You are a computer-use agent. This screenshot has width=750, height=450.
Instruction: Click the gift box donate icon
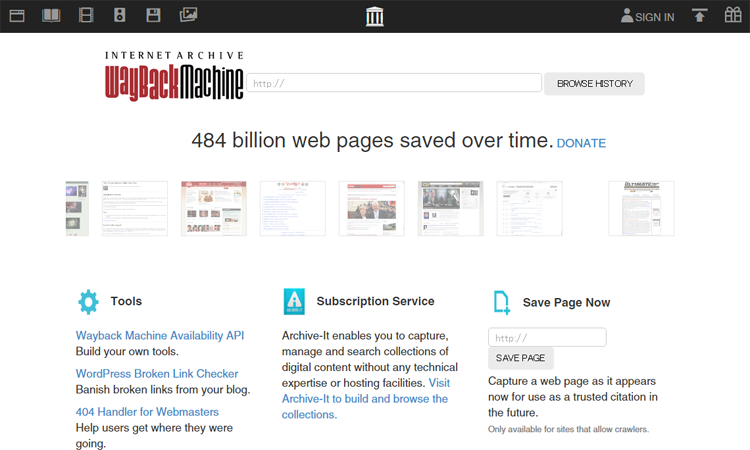coord(733,15)
